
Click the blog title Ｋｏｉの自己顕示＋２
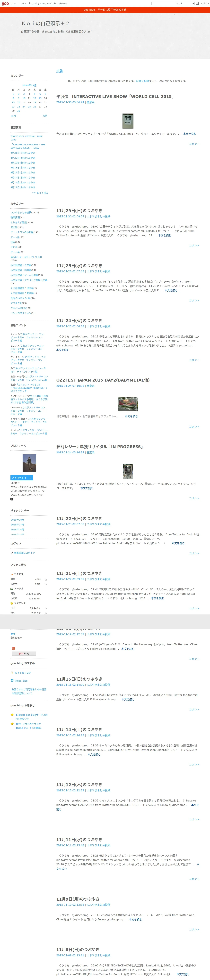point(45,24)
